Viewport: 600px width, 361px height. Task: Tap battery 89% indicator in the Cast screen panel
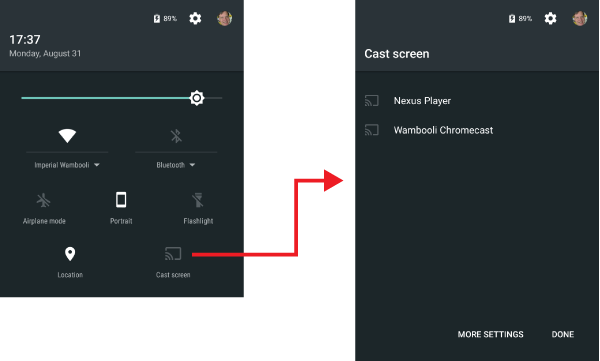(x=520, y=18)
